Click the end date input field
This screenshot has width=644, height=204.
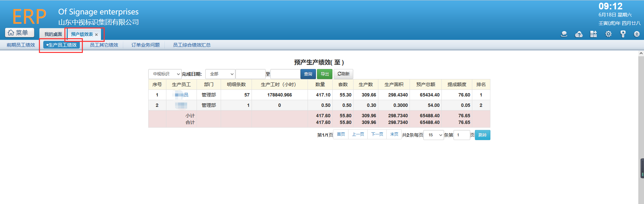coord(285,74)
